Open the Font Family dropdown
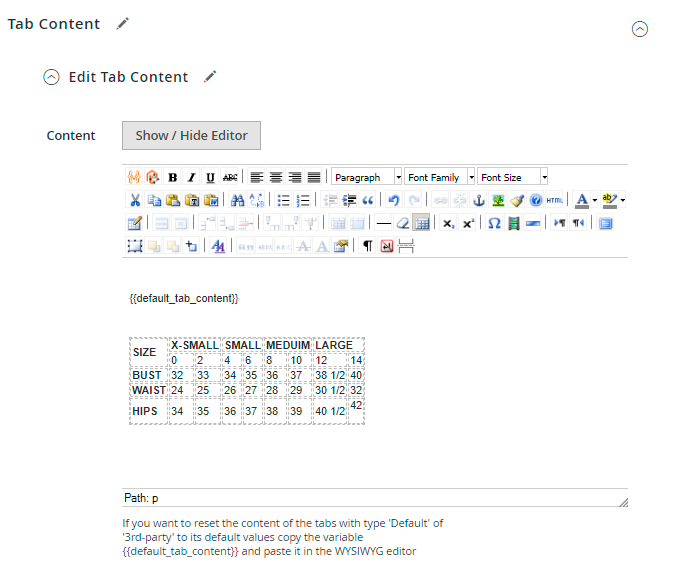Image resolution: width=684 pixels, height=580 pixels. [x=440, y=177]
